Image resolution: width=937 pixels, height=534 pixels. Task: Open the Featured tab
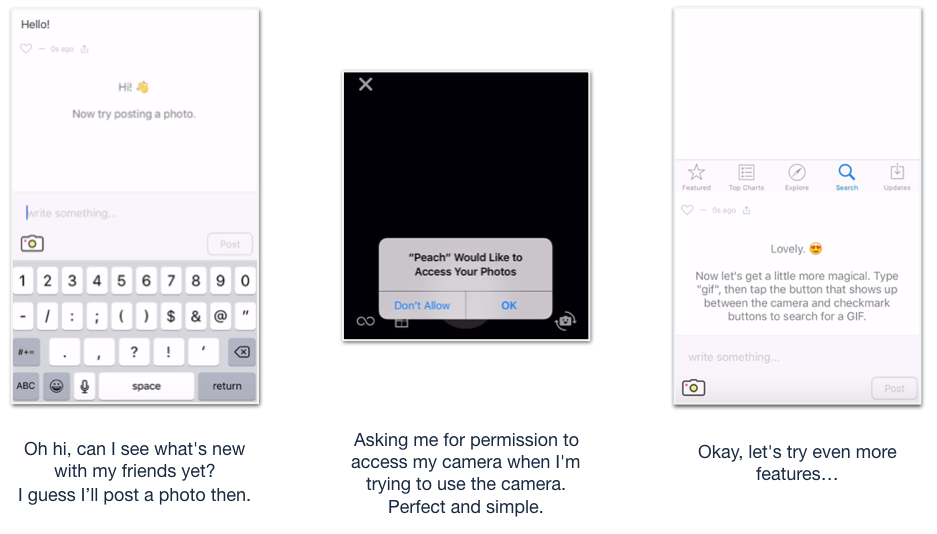[696, 177]
